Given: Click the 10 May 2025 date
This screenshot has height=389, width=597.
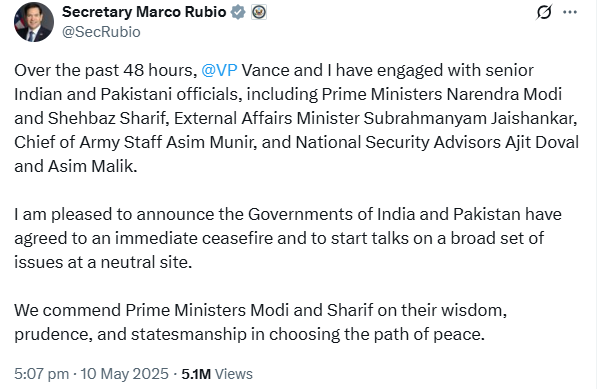Looking at the screenshot, I should tap(125, 374).
